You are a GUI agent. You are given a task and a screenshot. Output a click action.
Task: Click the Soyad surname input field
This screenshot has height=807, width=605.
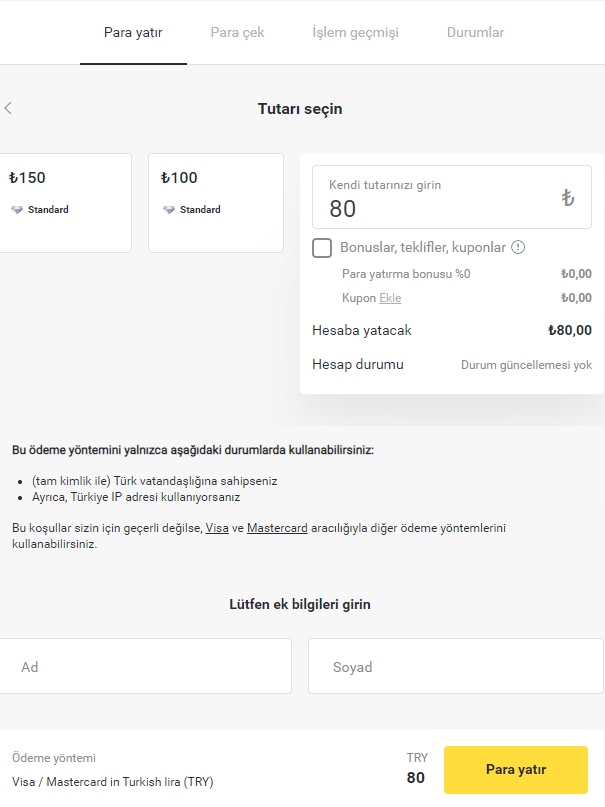click(x=455, y=666)
